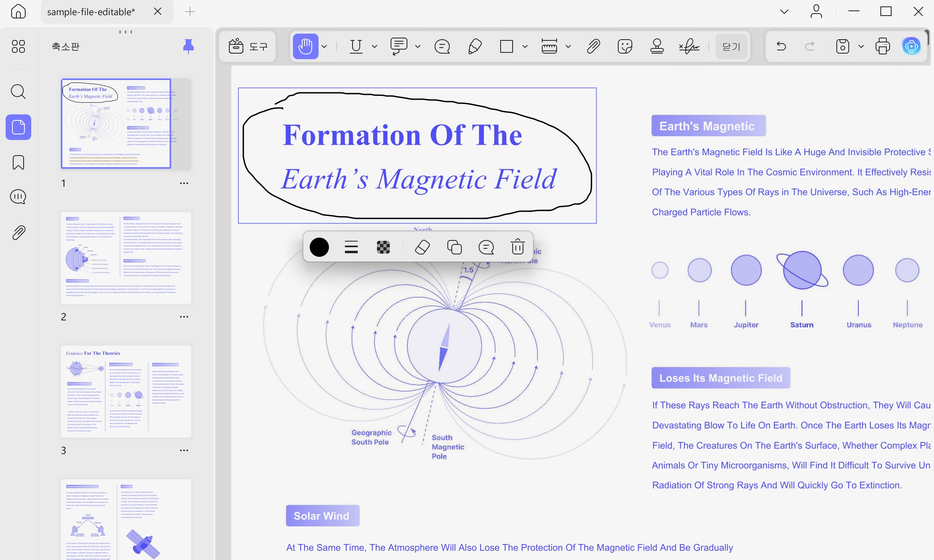This screenshot has height=560, width=934.
Task: Open the signature tool
Action: pyautogui.click(x=689, y=46)
